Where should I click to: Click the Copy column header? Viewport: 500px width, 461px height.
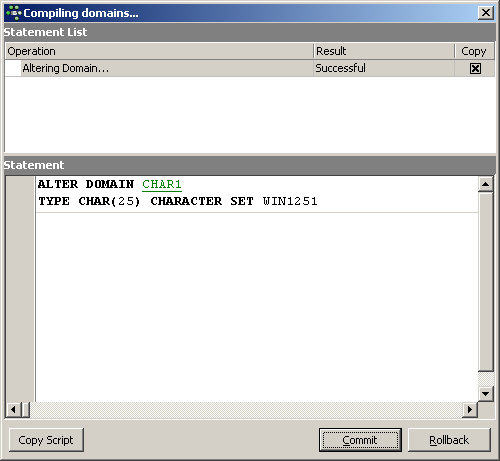474,51
